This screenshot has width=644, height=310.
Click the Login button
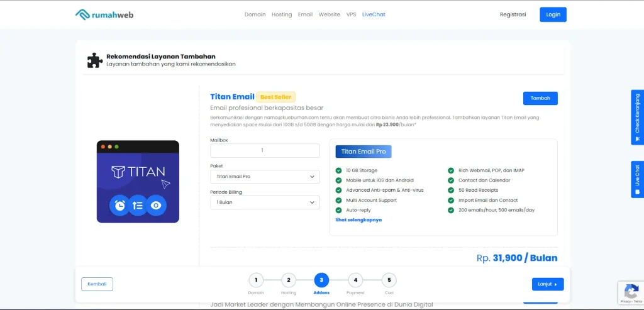553,14
